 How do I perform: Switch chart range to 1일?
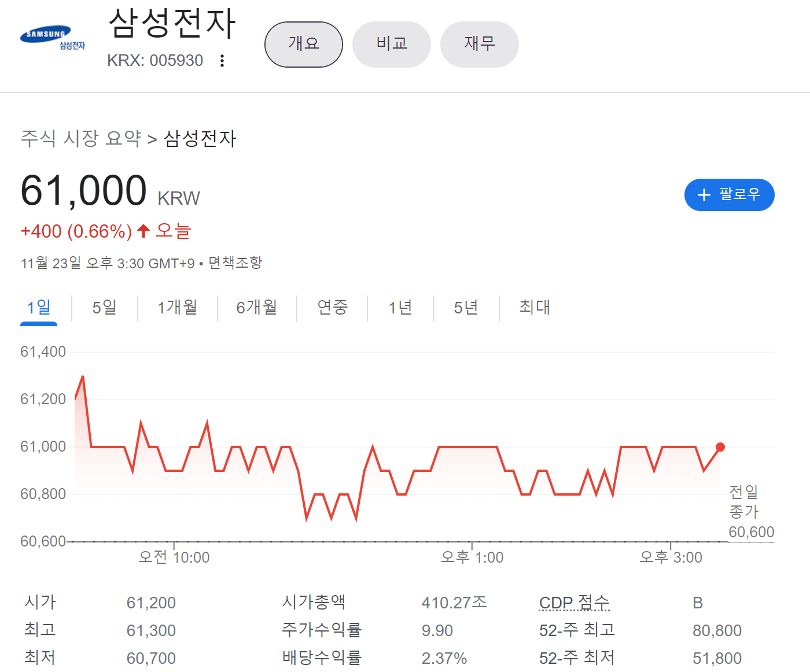[39, 307]
